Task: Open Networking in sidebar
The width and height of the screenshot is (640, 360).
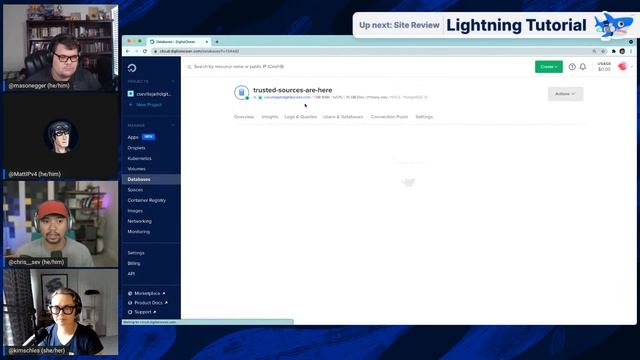Action: click(x=140, y=221)
